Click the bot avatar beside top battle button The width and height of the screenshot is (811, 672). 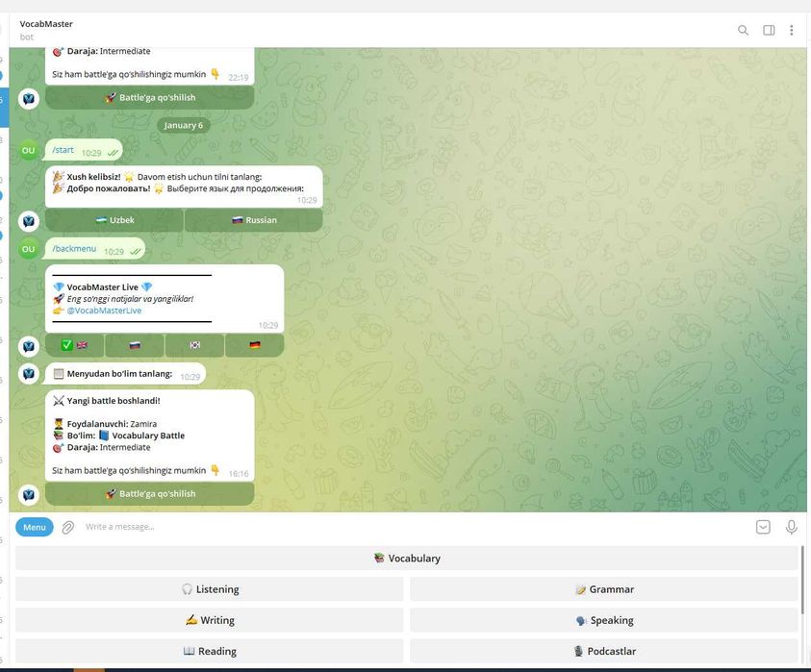pyautogui.click(x=29, y=99)
